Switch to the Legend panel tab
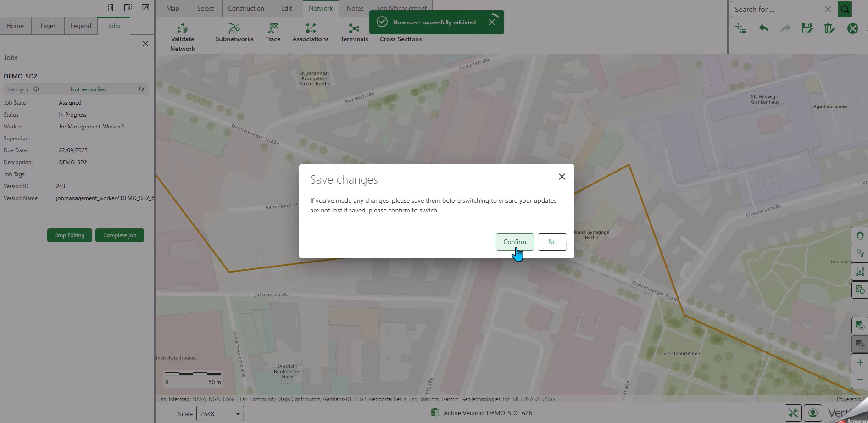The height and width of the screenshot is (423, 868). (81, 26)
